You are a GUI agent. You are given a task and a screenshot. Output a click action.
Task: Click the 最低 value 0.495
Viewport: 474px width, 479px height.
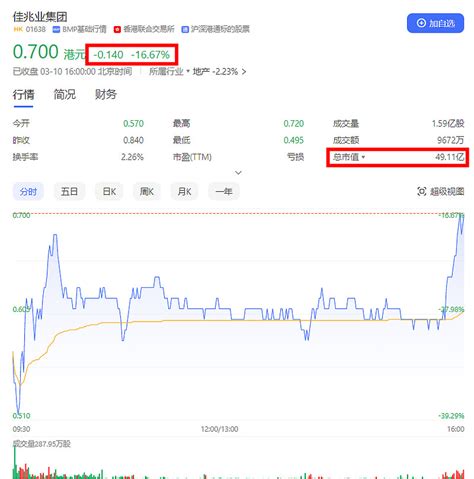pos(294,140)
